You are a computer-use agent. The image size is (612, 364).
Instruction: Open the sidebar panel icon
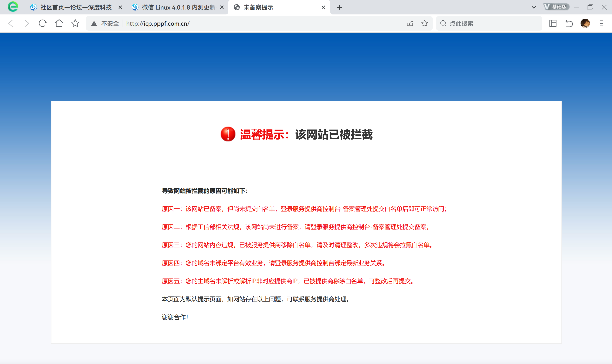click(553, 24)
